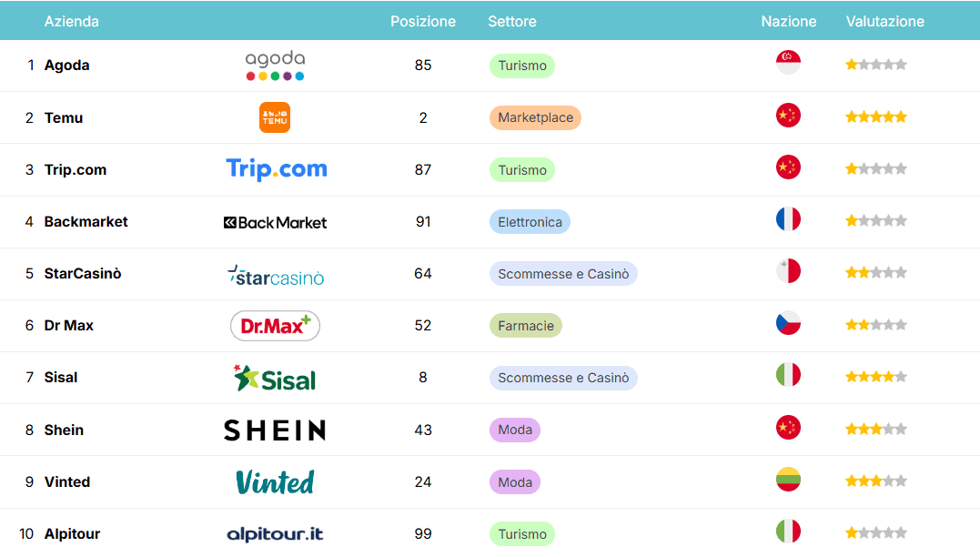Open the Trip.com logo
The image size is (980, 557).
point(276,169)
